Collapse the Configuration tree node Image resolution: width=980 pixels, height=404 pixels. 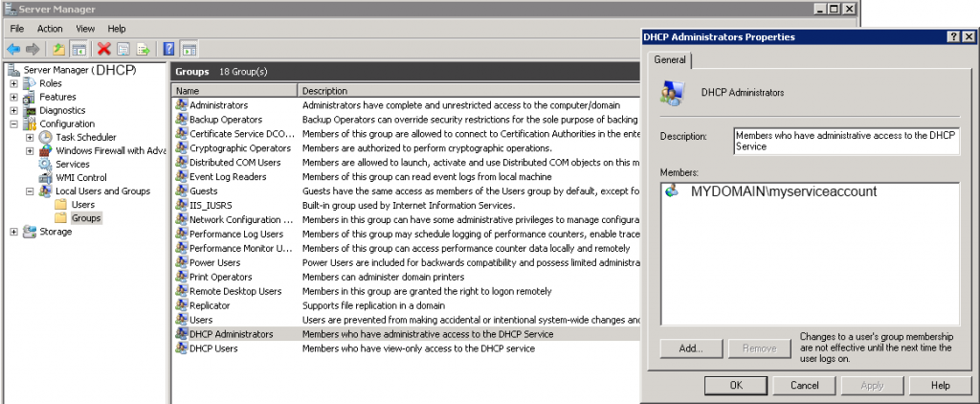(x=13, y=123)
